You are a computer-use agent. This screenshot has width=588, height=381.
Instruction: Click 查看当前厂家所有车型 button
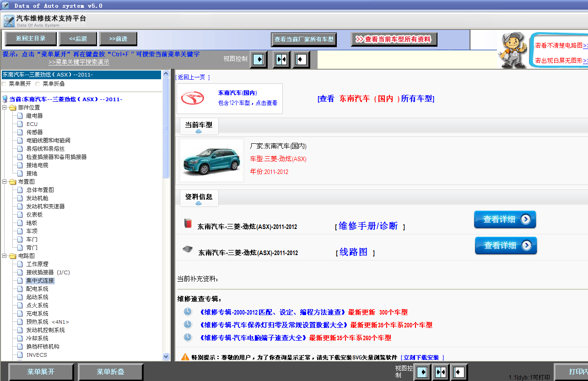tap(304, 39)
